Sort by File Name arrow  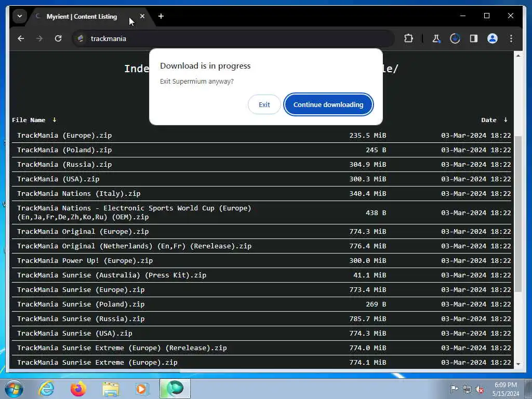[54, 120]
